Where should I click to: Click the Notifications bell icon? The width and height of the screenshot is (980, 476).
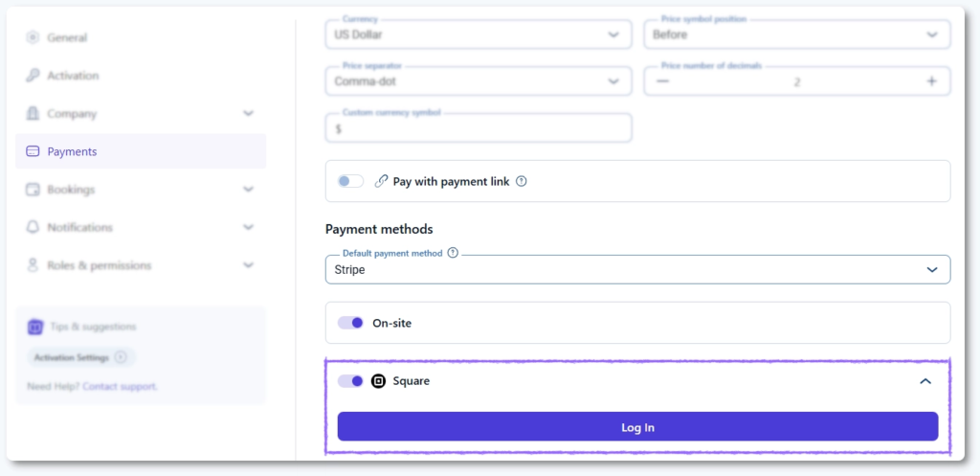pyautogui.click(x=33, y=227)
